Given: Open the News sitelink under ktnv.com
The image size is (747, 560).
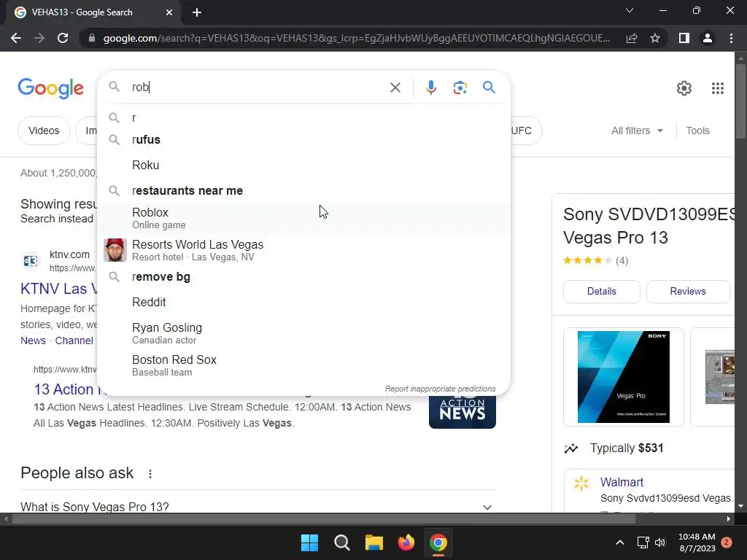Looking at the screenshot, I should (33, 341).
